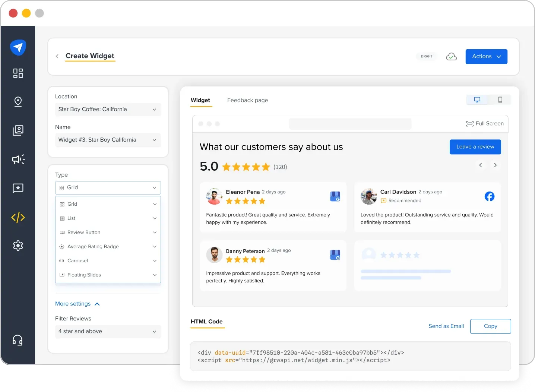Switch preview to mobile view
The width and height of the screenshot is (535, 392).
coord(500,99)
